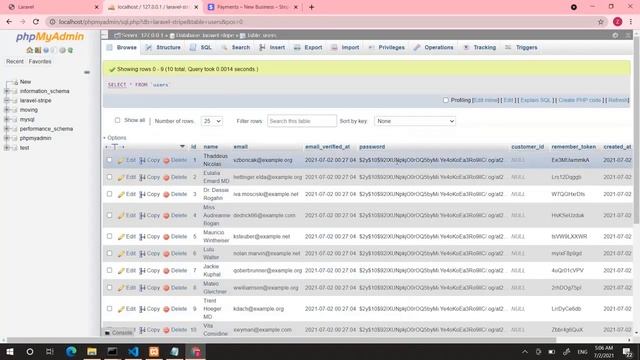Tick the checkbox for row Eulalia Emard MD
Image resolution: width=640 pixels, height=360 pixels.
tap(109, 177)
